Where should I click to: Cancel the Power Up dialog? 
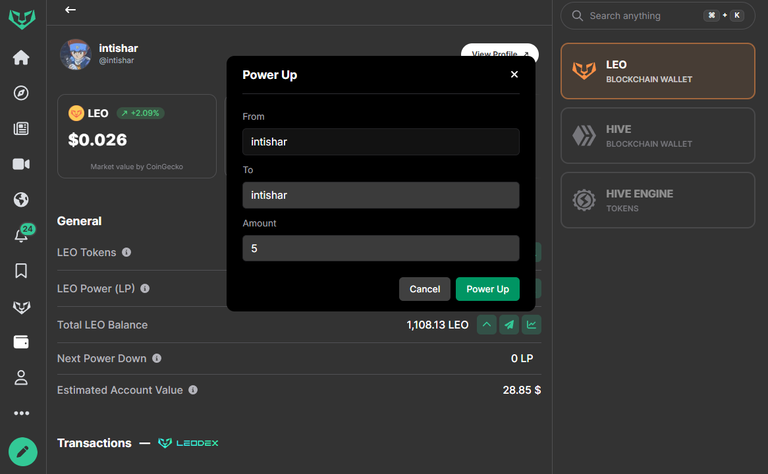click(x=425, y=289)
